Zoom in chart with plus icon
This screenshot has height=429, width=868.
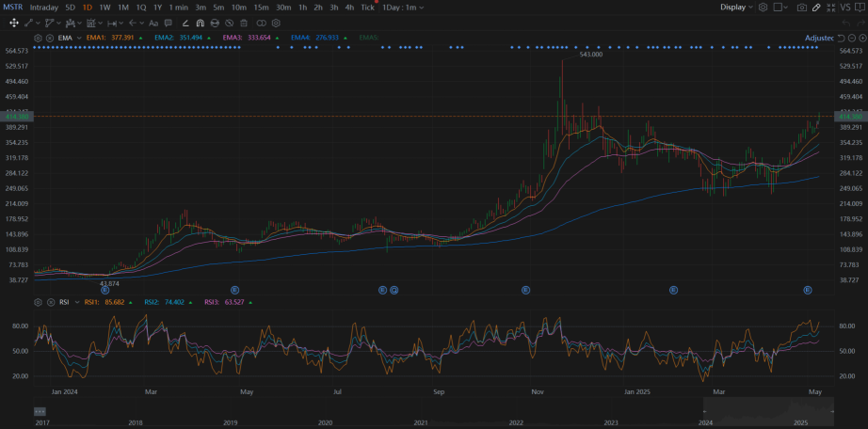coord(862,39)
